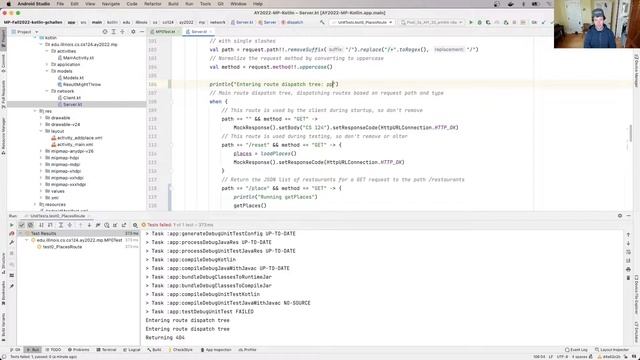Click the collapse all icon in Project panel
Screen dimensions: 640x360
(122, 31)
